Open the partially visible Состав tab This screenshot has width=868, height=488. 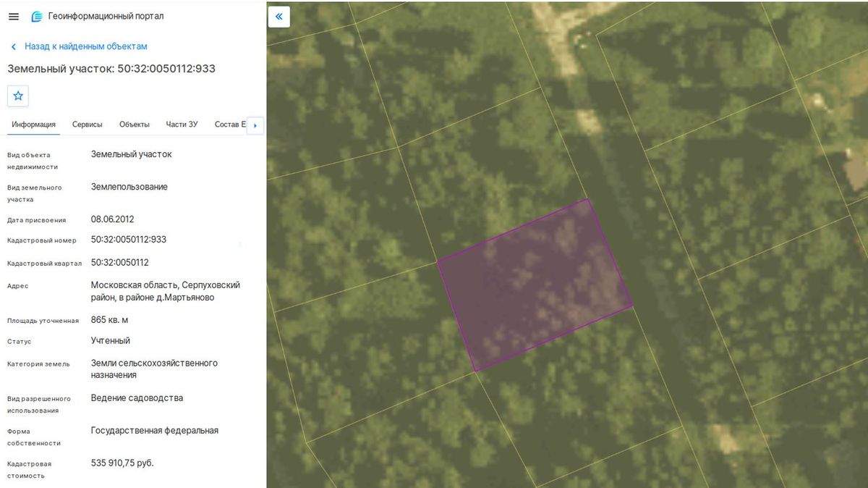pyautogui.click(x=230, y=125)
